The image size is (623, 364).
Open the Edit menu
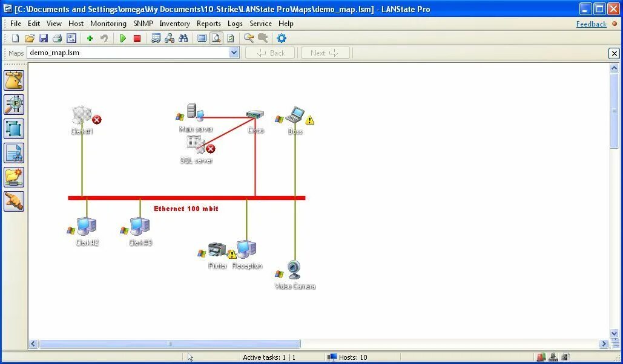34,24
